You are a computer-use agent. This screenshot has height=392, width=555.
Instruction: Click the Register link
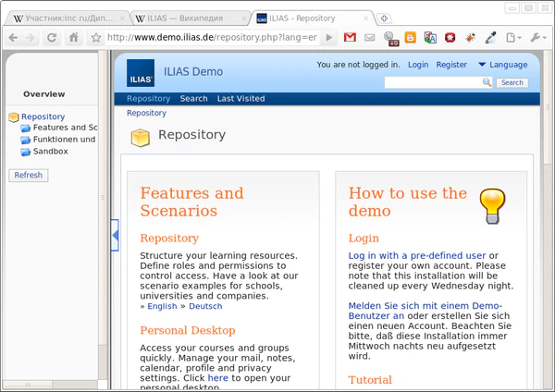coord(451,65)
